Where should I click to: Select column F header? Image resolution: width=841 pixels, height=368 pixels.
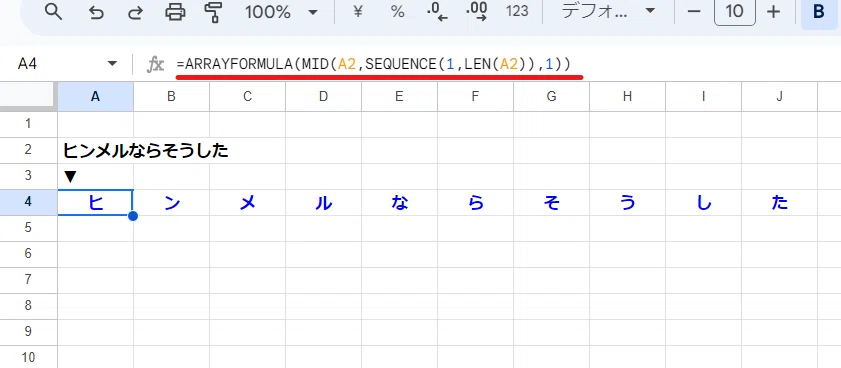(x=475, y=96)
